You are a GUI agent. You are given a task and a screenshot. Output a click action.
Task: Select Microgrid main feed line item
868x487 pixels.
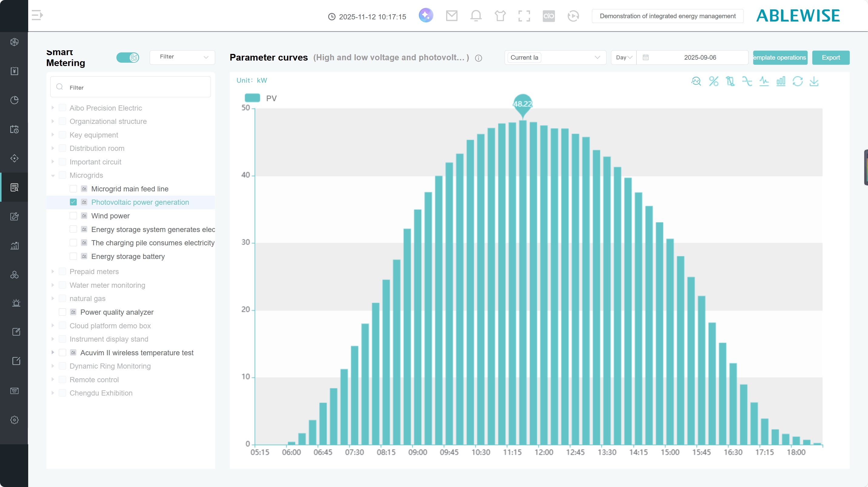click(x=129, y=189)
